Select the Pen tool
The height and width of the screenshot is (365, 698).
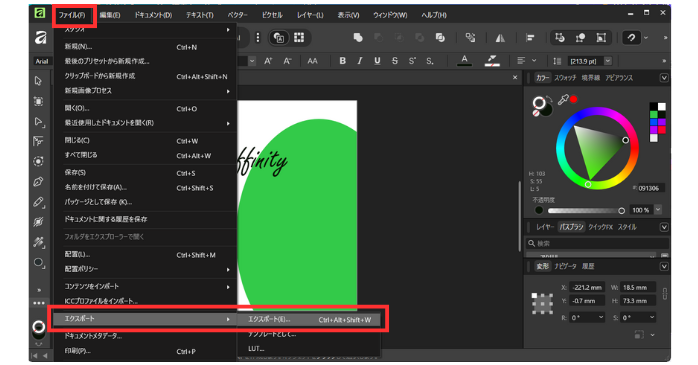tap(38, 182)
